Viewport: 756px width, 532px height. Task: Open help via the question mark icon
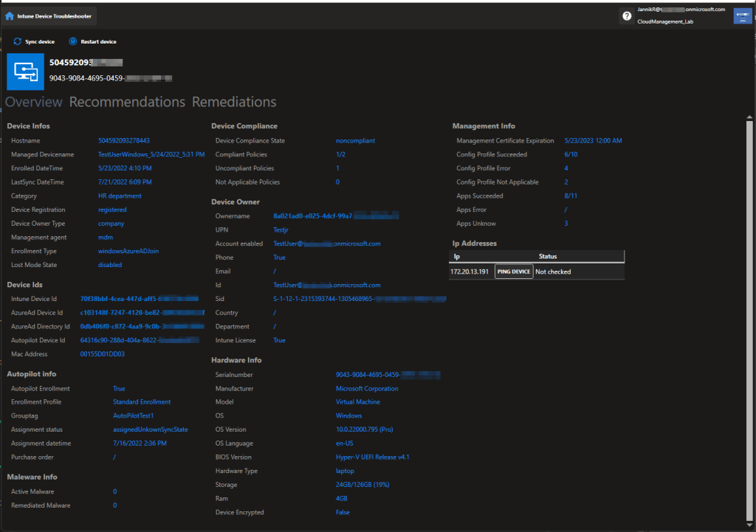[x=627, y=16]
